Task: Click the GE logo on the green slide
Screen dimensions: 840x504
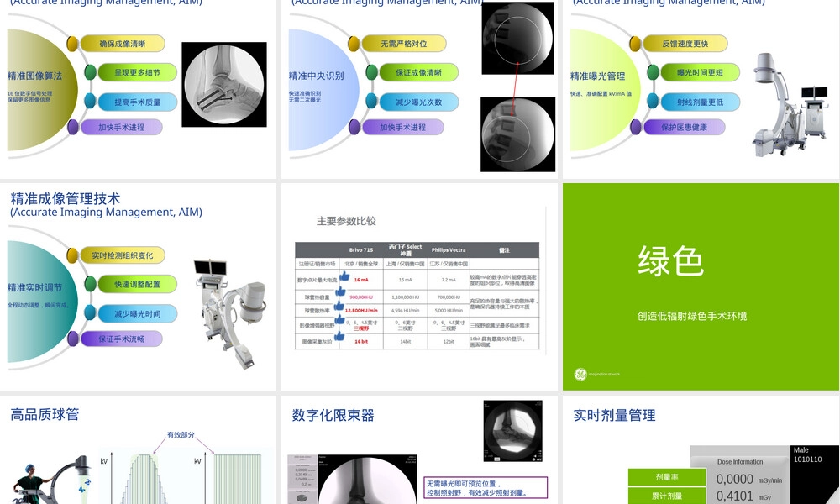Action: coord(580,374)
